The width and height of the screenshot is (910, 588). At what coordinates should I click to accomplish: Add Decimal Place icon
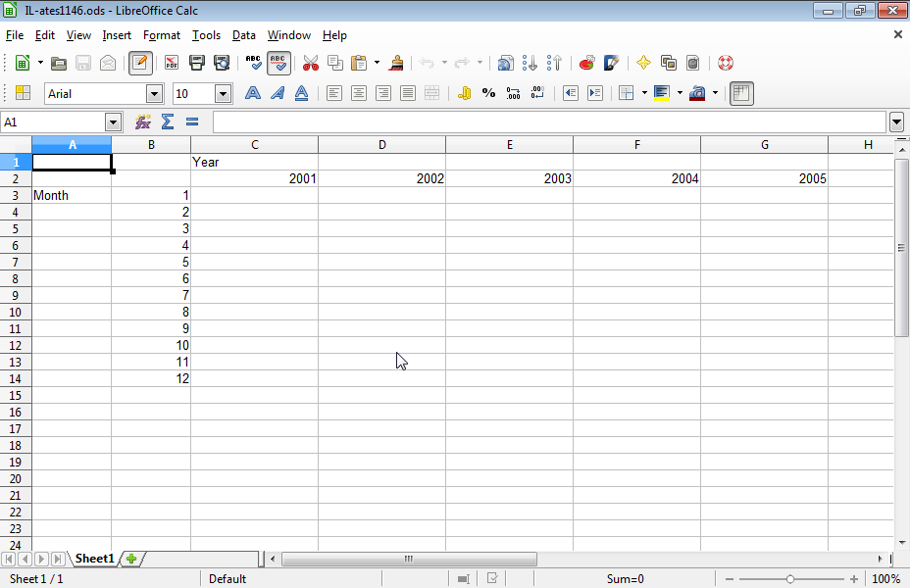pos(513,93)
